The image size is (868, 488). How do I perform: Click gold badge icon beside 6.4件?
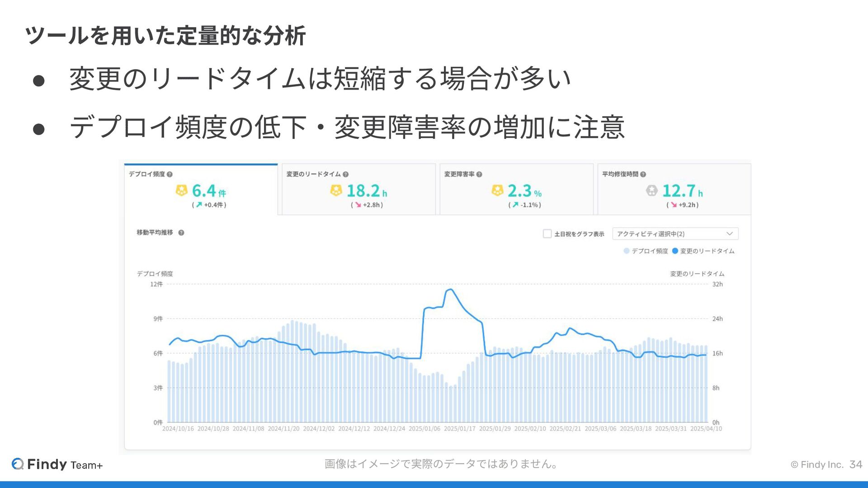tap(181, 191)
